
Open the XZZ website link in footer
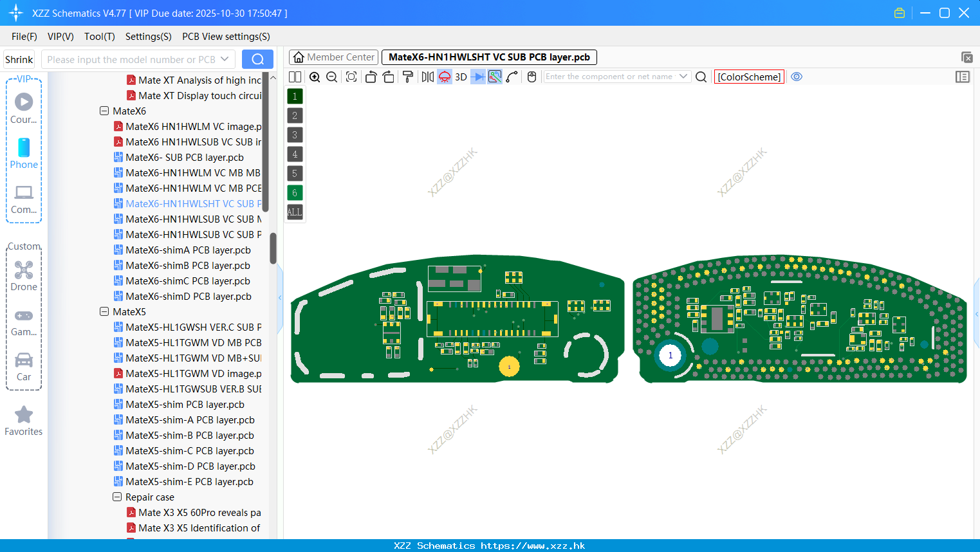[x=533, y=546]
